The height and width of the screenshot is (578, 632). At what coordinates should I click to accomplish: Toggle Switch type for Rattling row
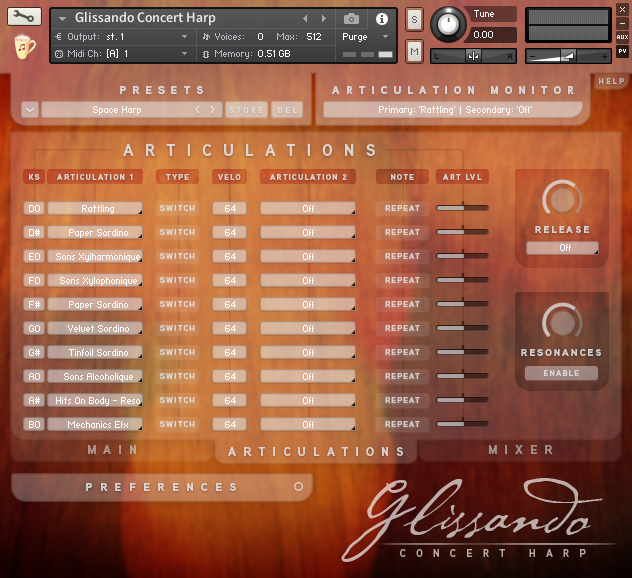point(177,208)
